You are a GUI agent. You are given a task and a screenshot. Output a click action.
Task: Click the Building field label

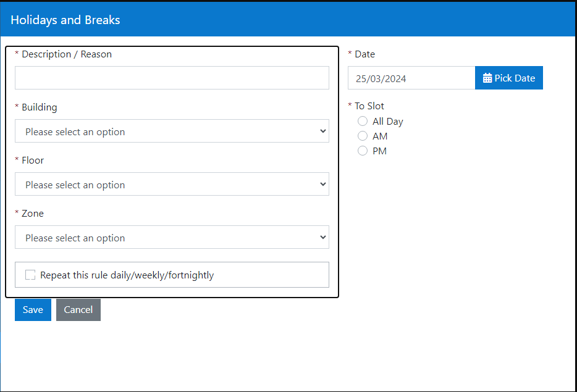pyautogui.click(x=40, y=107)
